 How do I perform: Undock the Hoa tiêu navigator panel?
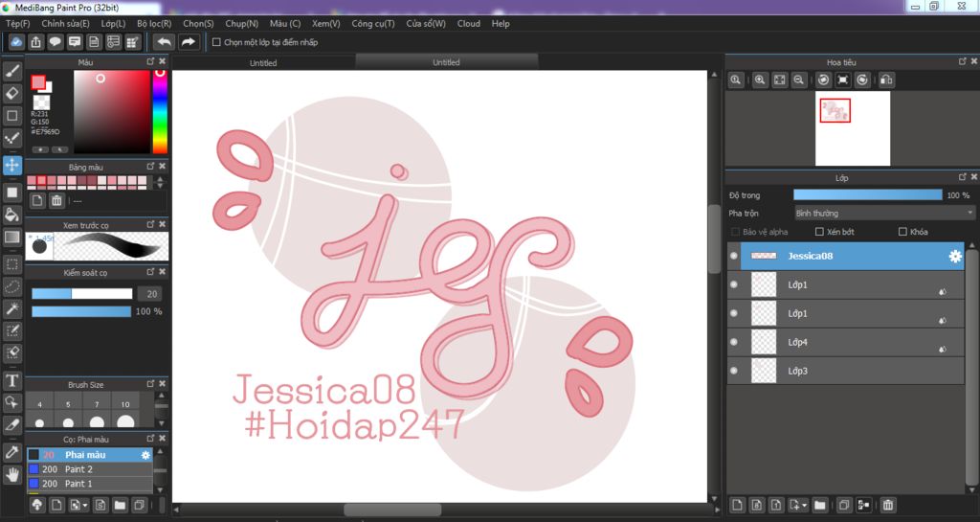[963, 61]
